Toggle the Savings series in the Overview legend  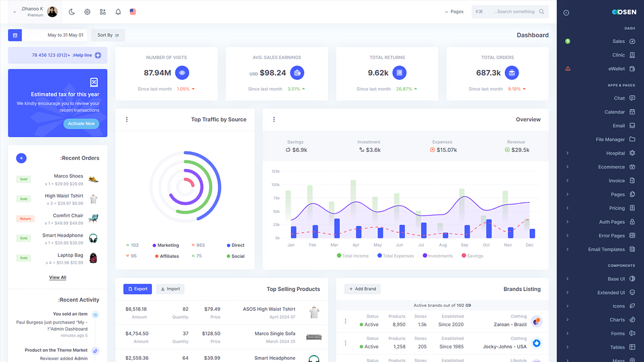click(472, 256)
